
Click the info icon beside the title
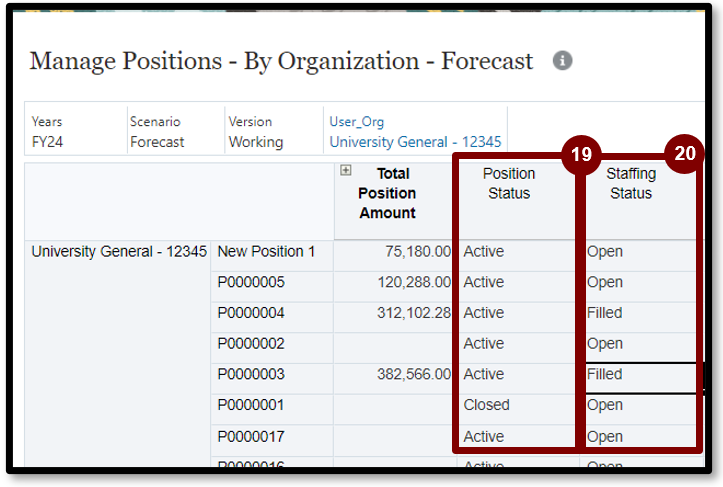pos(563,61)
